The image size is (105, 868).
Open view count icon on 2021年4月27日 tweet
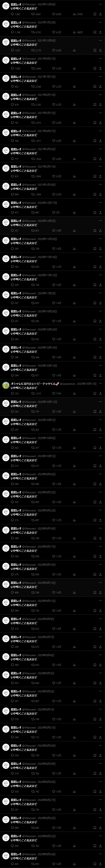[x=74, y=141]
